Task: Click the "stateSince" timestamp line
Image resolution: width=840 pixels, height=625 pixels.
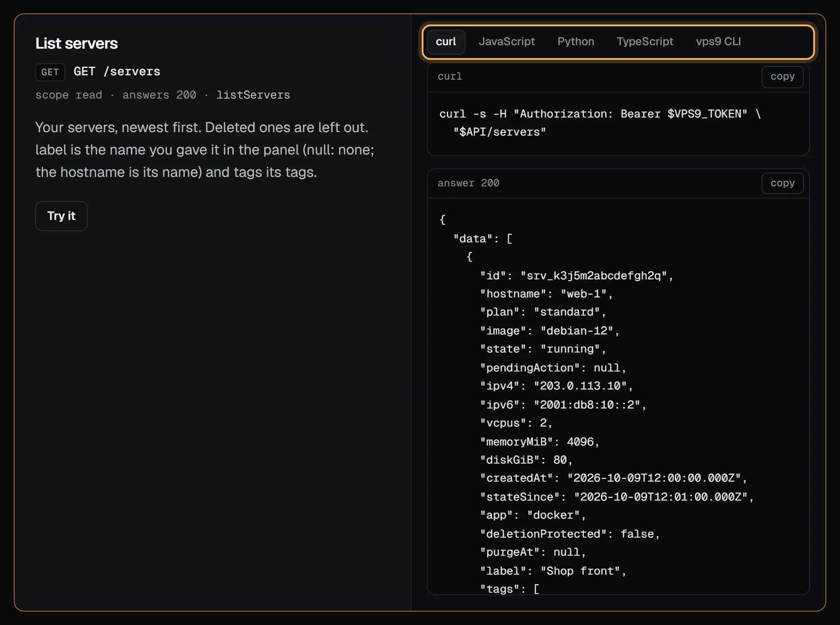Action: point(617,497)
